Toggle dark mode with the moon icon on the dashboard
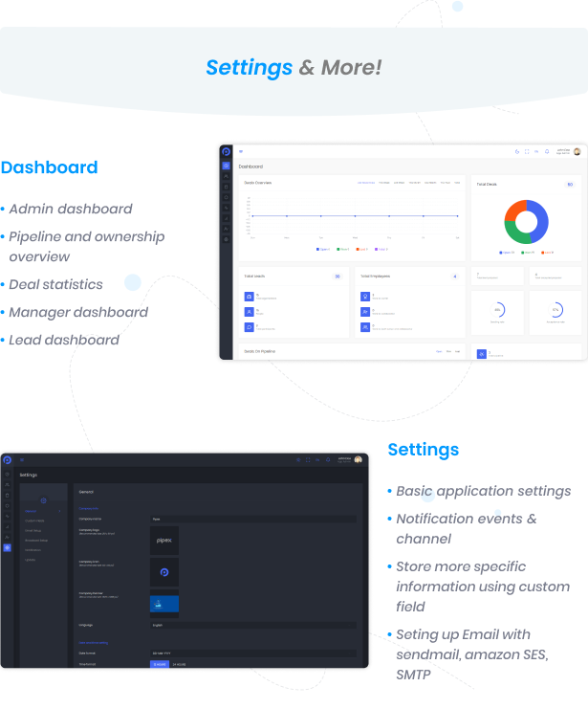 coord(516,151)
